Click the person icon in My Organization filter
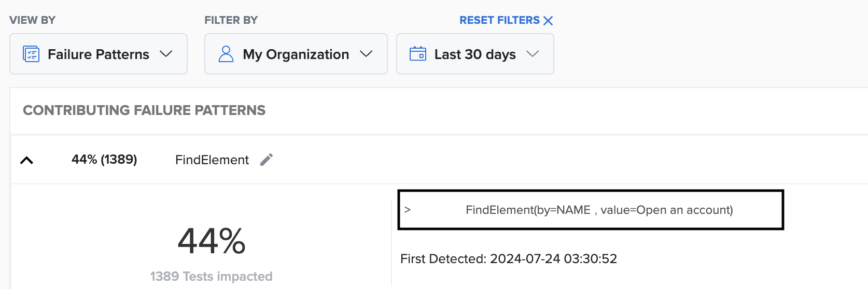 click(226, 54)
